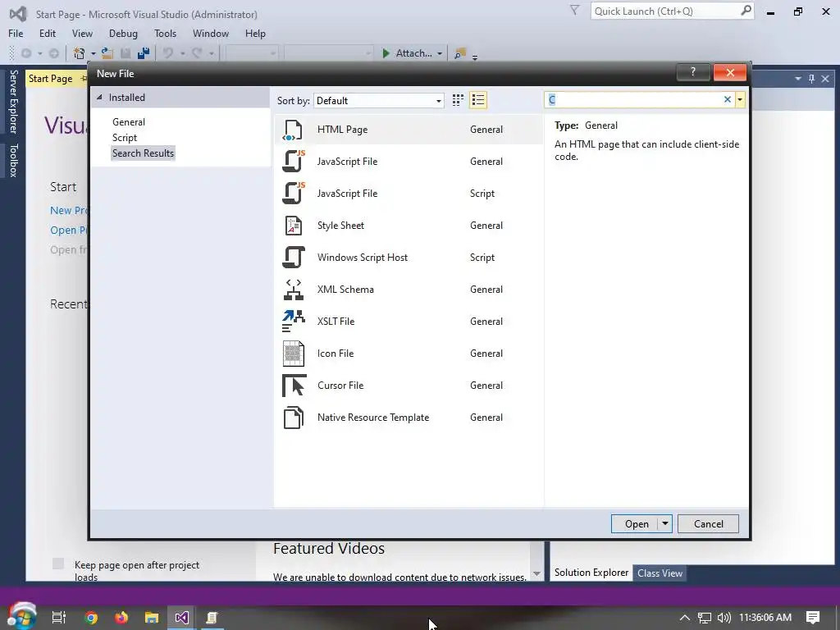This screenshot has height=630, width=840.
Task: Switch templates to small icons grid view
Action: [x=458, y=100]
